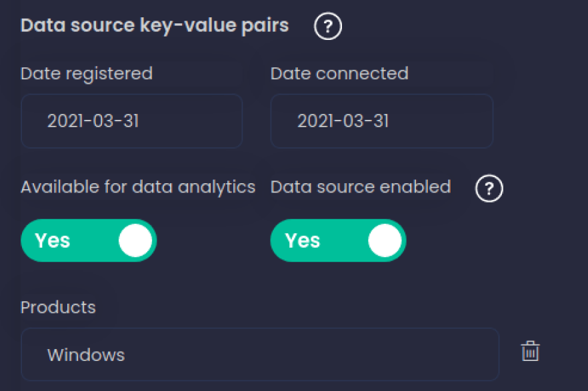The height and width of the screenshot is (391, 588).
Task: Click the Date connected label
Action: [339, 73]
